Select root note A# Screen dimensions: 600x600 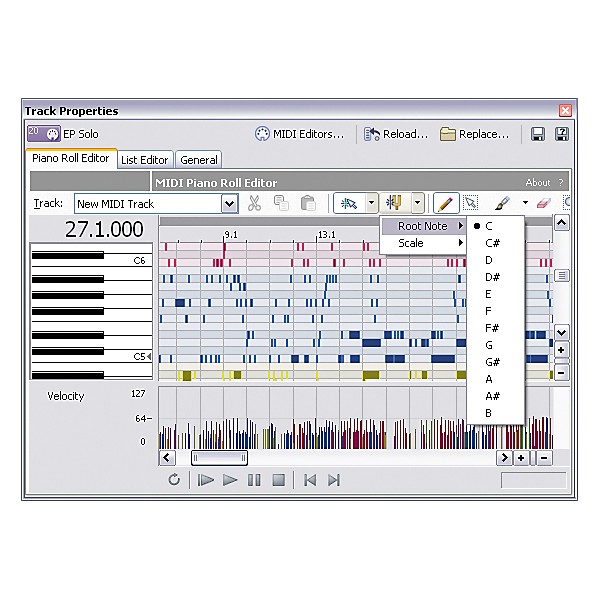coord(495,396)
